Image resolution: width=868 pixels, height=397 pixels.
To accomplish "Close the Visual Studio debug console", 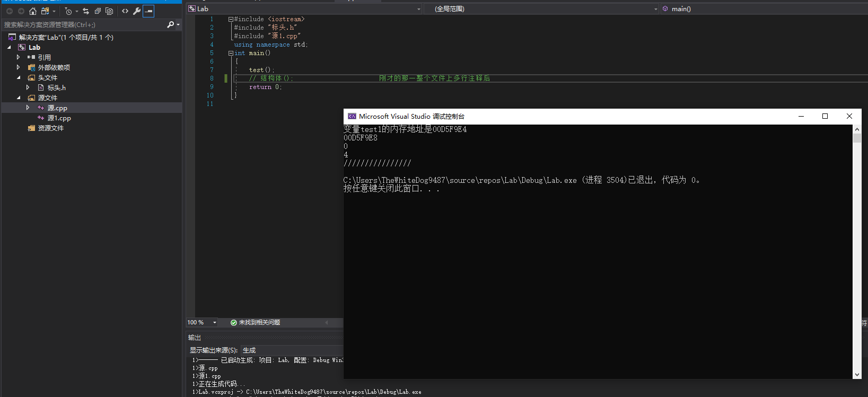I will [x=849, y=116].
